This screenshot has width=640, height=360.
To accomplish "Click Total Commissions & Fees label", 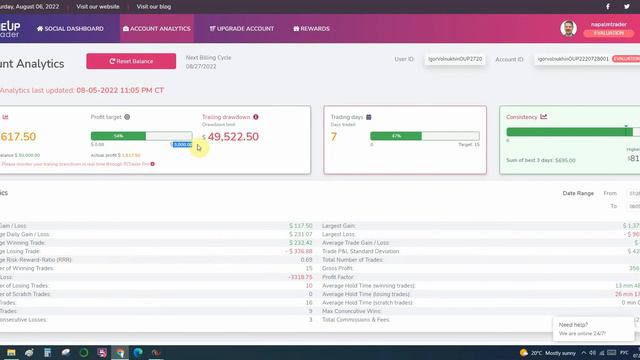I will 356,320.
